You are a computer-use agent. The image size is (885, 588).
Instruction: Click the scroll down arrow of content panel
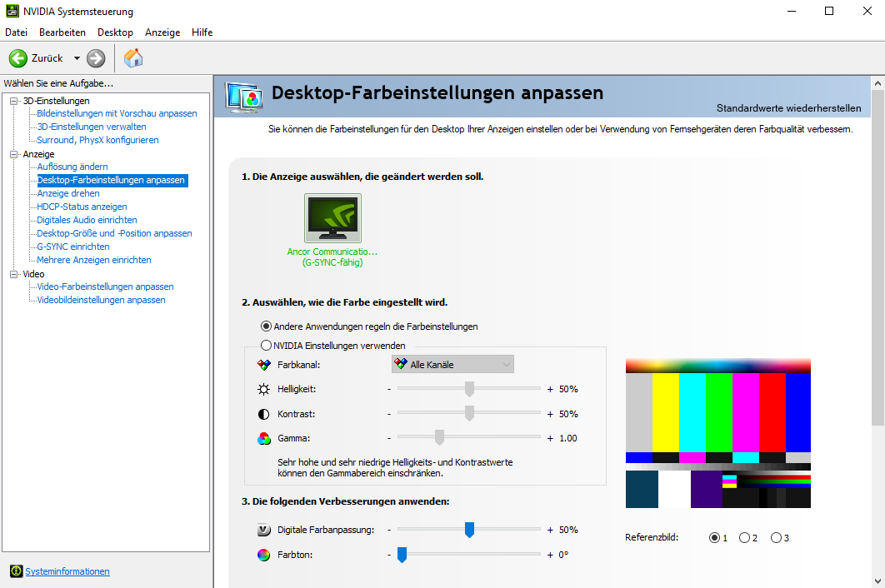(877, 581)
